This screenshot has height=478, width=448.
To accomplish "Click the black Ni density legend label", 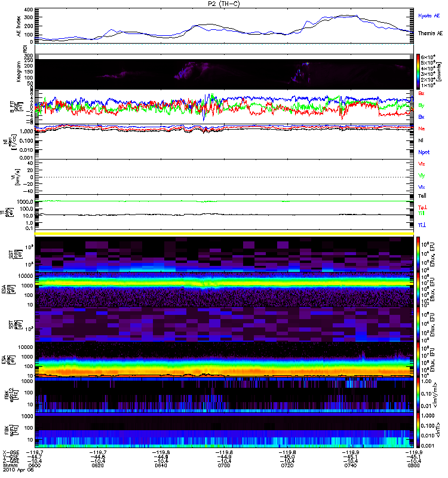I will click(421, 140).
